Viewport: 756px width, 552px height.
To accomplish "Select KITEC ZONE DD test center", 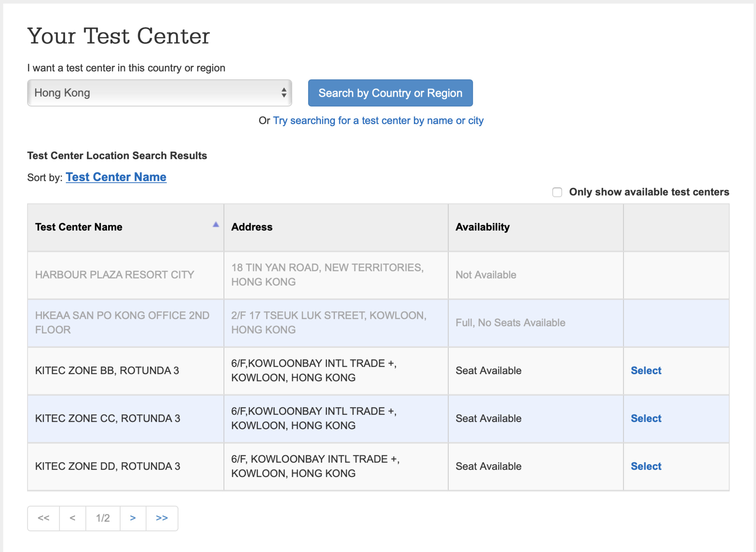I will pos(645,466).
